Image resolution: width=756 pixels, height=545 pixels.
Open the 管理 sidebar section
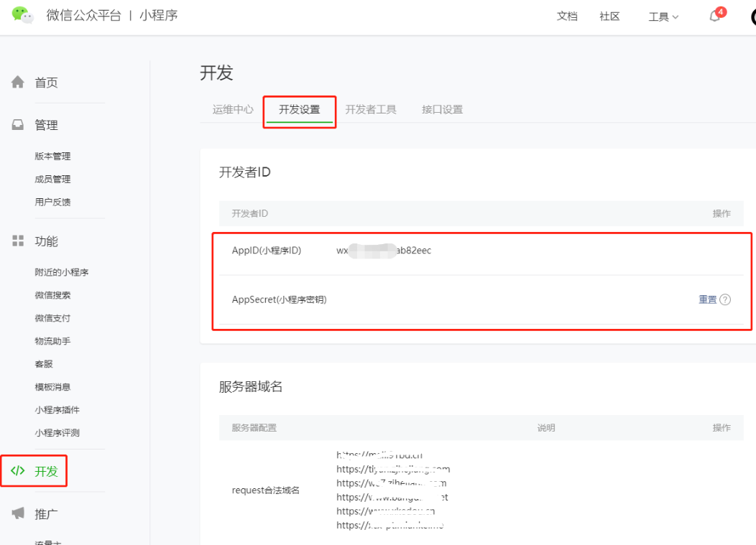pyautogui.click(x=46, y=125)
